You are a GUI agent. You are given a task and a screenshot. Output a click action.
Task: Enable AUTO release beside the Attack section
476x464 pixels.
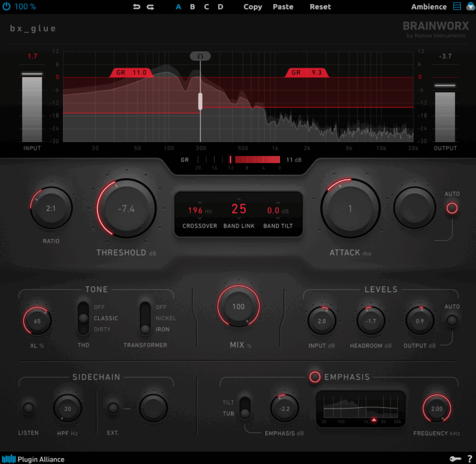[452, 208]
